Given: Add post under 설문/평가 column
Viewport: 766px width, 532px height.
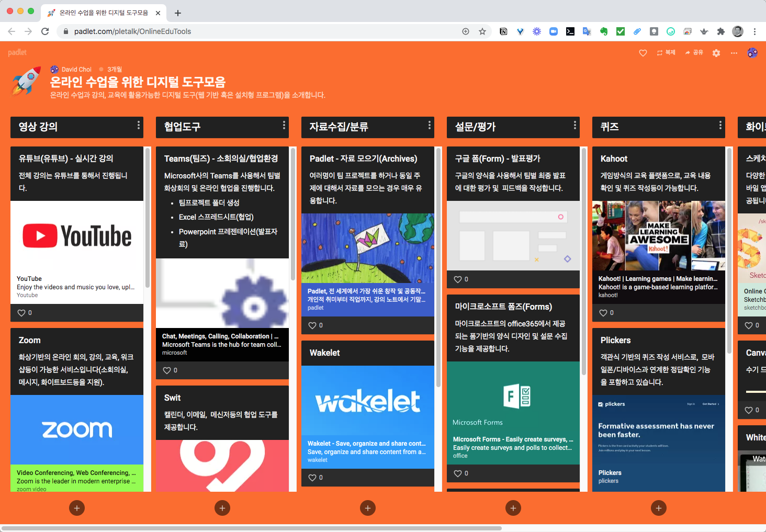Looking at the screenshot, I should (x=513, y=508).
